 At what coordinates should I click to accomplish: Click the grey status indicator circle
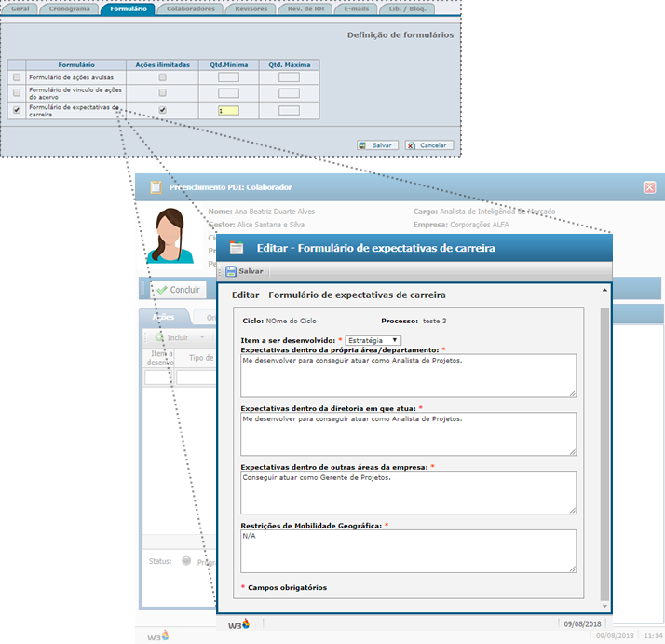click(x=186, y=561)
